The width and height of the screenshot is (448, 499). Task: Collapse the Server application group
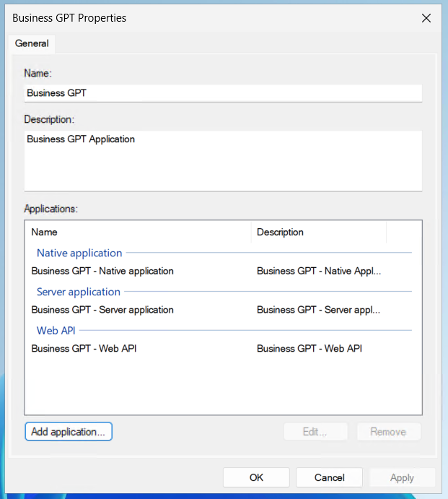pyautogui.click(x=79, y=292)
